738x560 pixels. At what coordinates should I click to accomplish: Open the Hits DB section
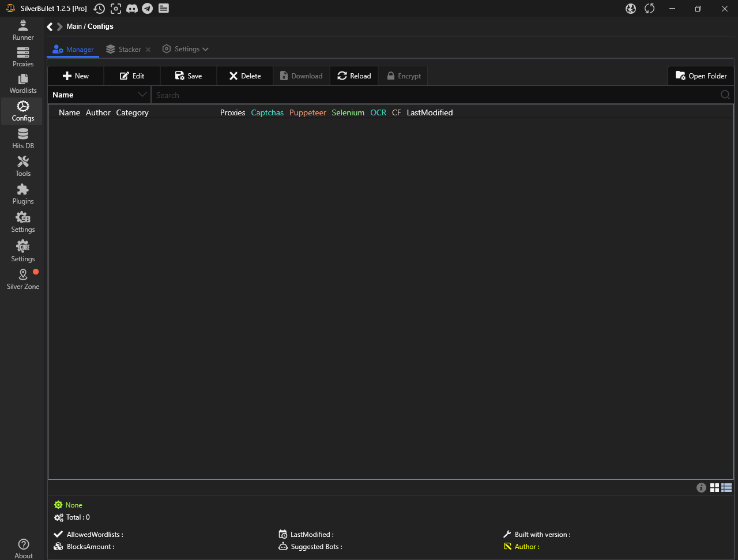coord(23,139)
